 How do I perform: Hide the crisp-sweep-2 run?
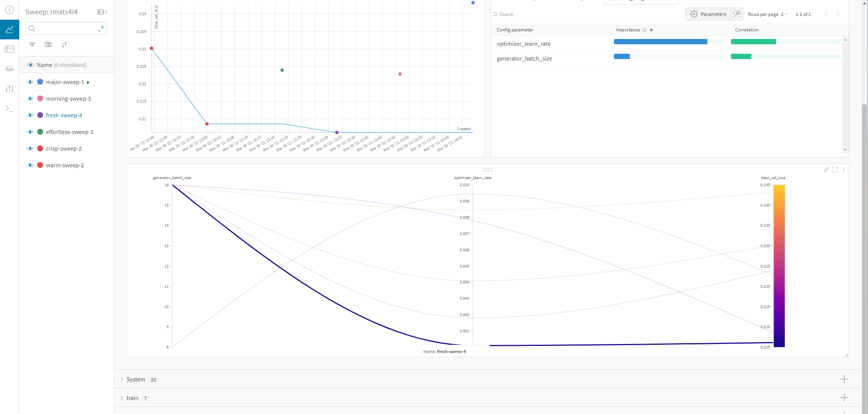tap(30, 149)
